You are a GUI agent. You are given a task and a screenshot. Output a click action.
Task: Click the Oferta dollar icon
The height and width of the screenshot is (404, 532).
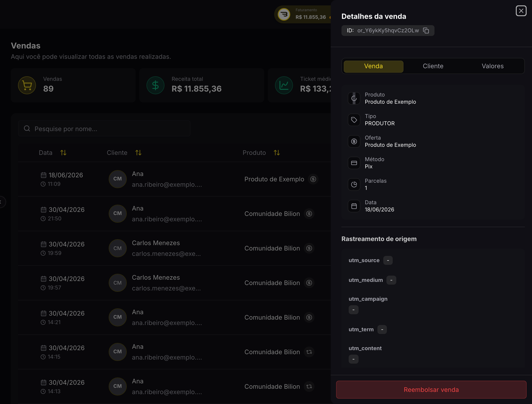(x=354, y=141)
